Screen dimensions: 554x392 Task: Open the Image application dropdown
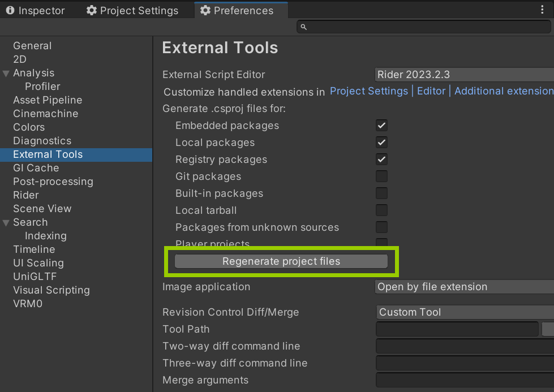(464, 287)
